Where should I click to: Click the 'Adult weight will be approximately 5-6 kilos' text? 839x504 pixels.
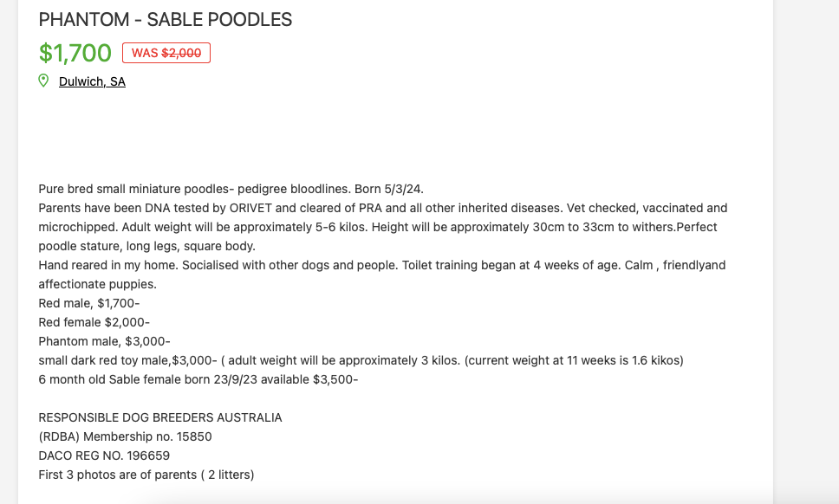click(x=244, y=227)
